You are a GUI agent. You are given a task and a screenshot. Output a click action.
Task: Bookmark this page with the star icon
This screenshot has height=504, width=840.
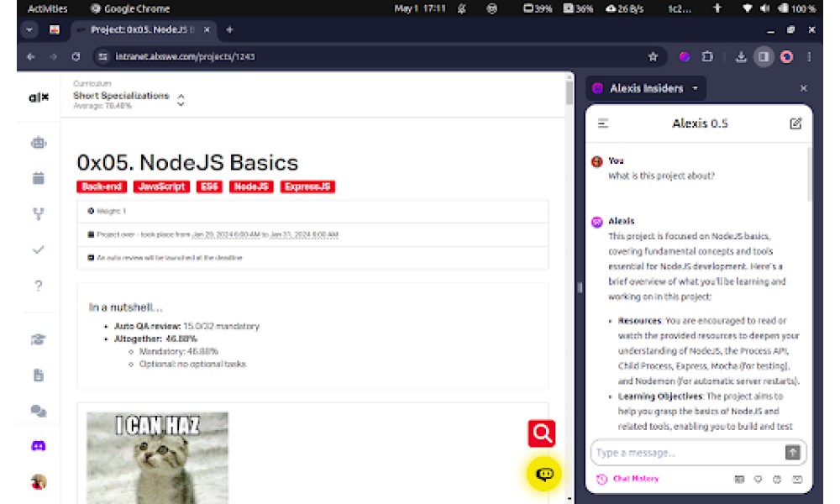(653, 57)
